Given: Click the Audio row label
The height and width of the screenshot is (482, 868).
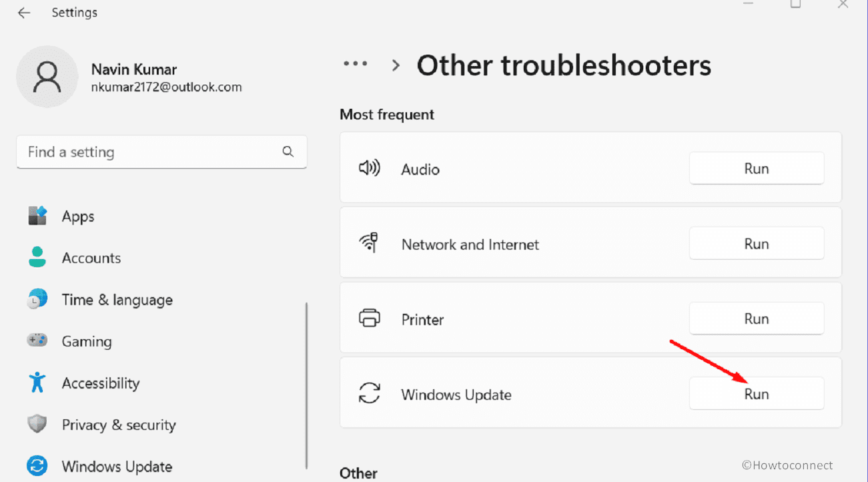Looking at the screenshot, I should pyautogui.click(x=420, y=170).
